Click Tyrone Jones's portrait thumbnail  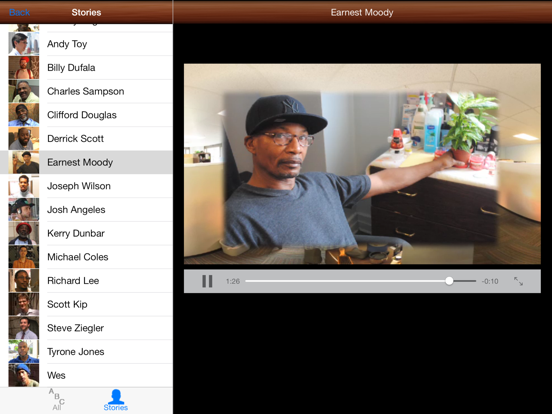[24, 352]
